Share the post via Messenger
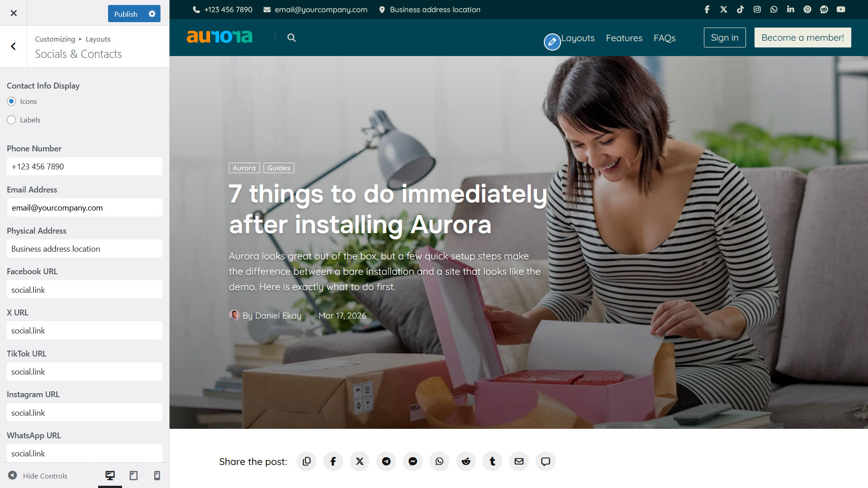This screenshot has height=488, width=868. click(413, 461)
